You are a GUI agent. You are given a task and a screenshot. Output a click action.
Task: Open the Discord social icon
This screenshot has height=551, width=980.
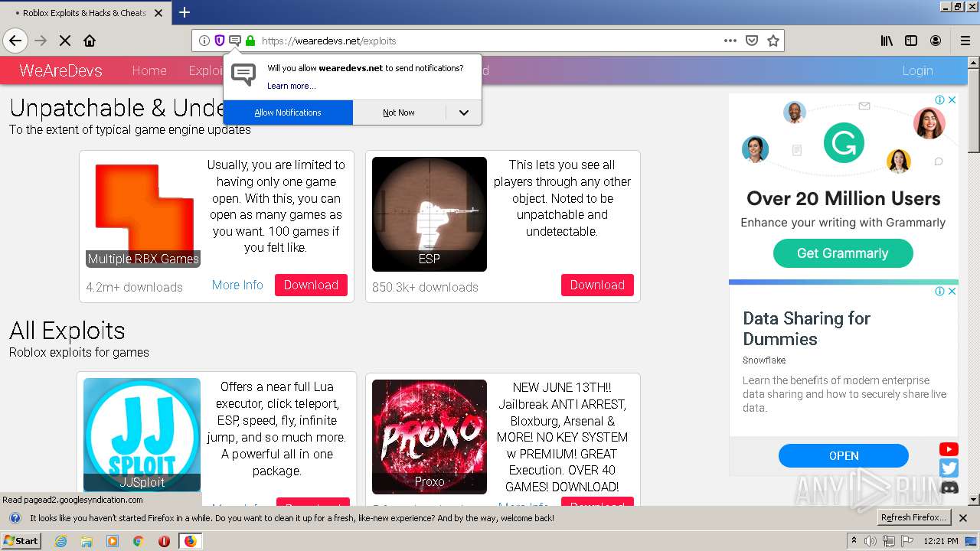point(949,487)
